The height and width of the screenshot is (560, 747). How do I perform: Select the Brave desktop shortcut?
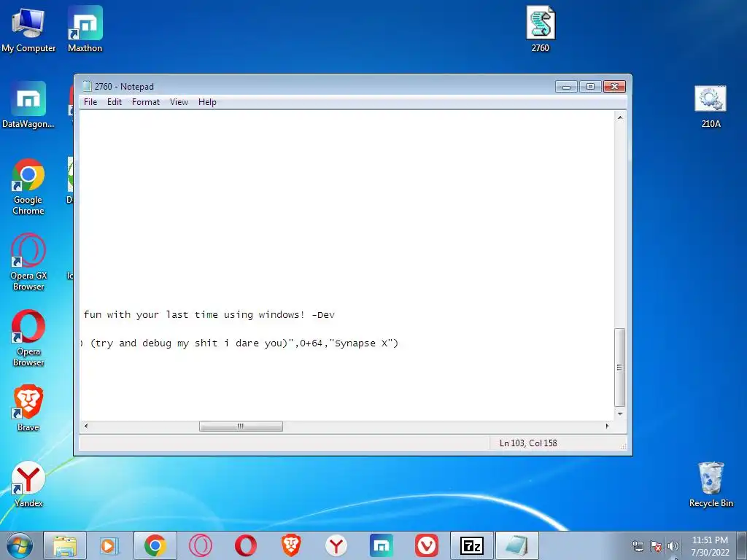[28, 408]
